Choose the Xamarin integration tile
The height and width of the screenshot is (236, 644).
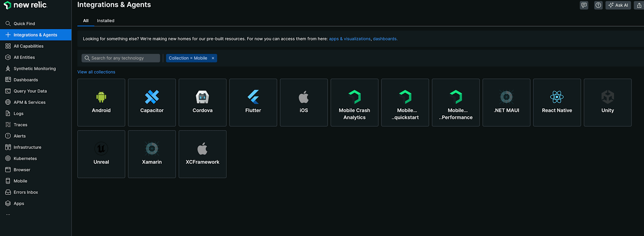pos(152,154)
